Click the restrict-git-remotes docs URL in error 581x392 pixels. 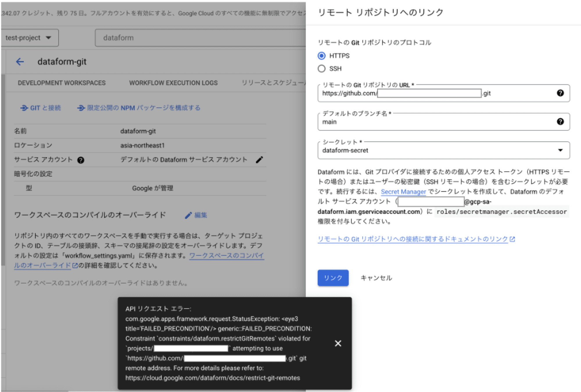click(x=213, y=378)
